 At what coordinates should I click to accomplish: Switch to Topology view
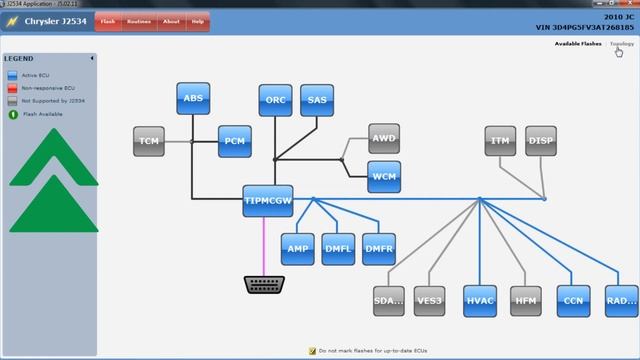[x=622, y=44]
